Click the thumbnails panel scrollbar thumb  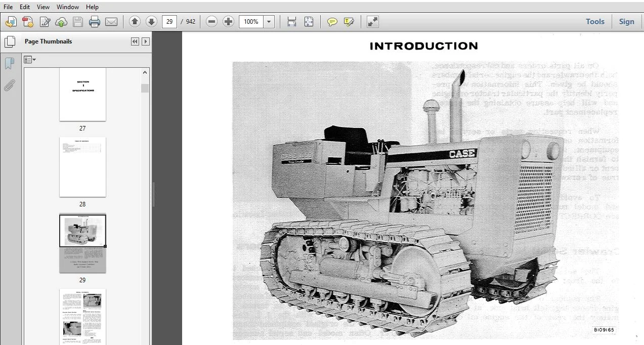(x=145, y=88)
